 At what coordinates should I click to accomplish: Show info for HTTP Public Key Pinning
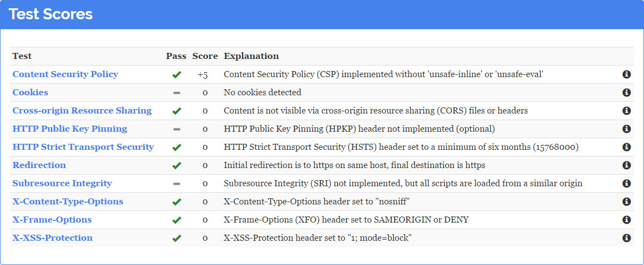pos(626,129)
